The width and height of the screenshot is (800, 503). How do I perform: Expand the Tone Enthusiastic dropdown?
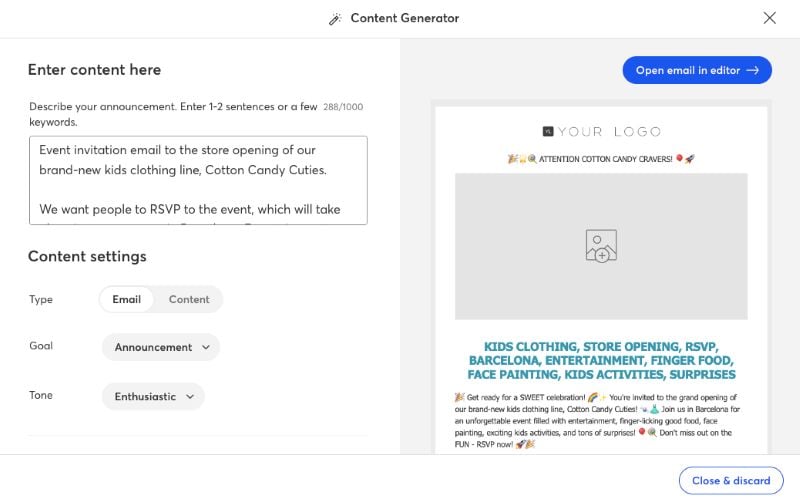[x=153, y=396]
